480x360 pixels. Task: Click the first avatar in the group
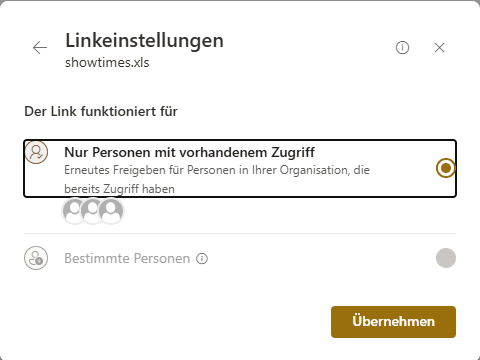(74, 210)
